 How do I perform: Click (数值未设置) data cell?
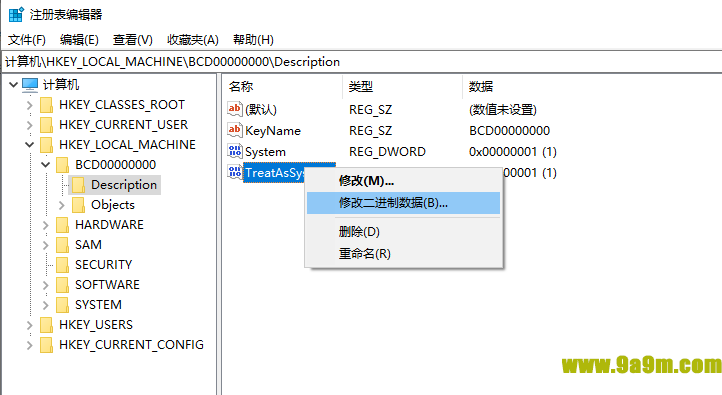pyautogui.click(x=503, y=110)
